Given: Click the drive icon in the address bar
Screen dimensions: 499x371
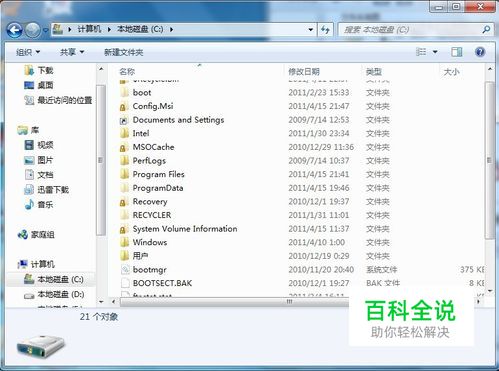Looking at the screenshot, I should click(58, 29).
